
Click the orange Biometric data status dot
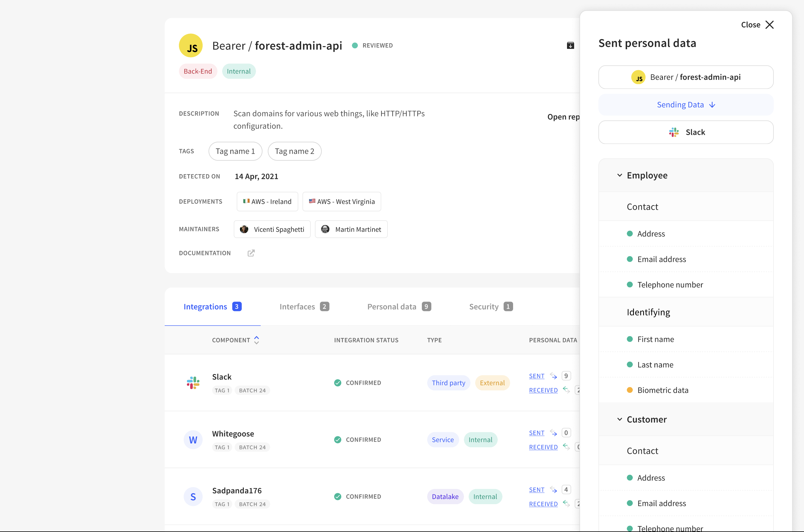pyautogui.click(x=630, y=390)
